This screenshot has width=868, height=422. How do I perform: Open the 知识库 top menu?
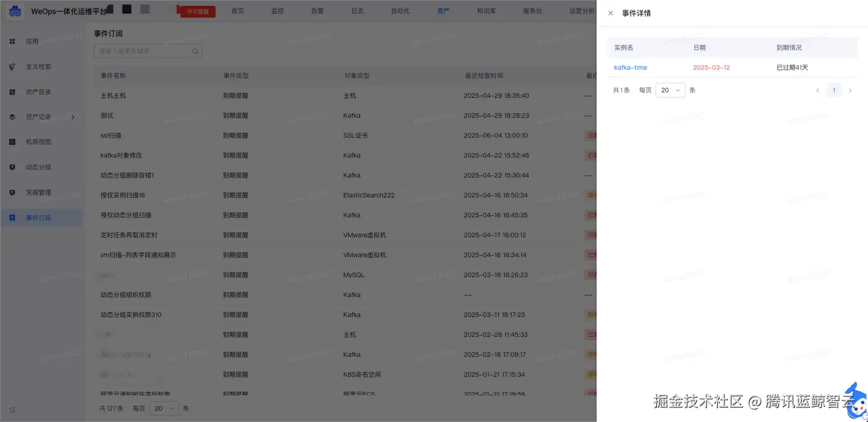[x=486, y=11]
